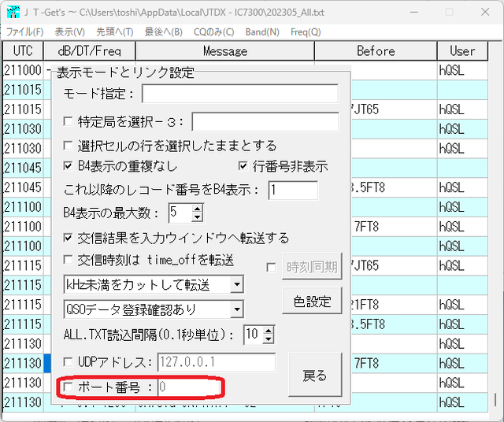The height and width of the screenshot is (422, 504).
Task: Click the ポート番号 input field
Action: pos(189,387)
